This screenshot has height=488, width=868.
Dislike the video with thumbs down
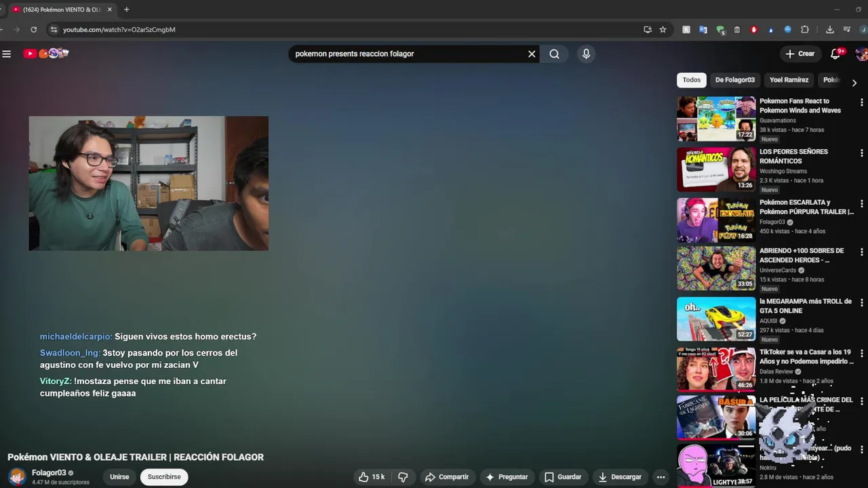pos(403,477)
